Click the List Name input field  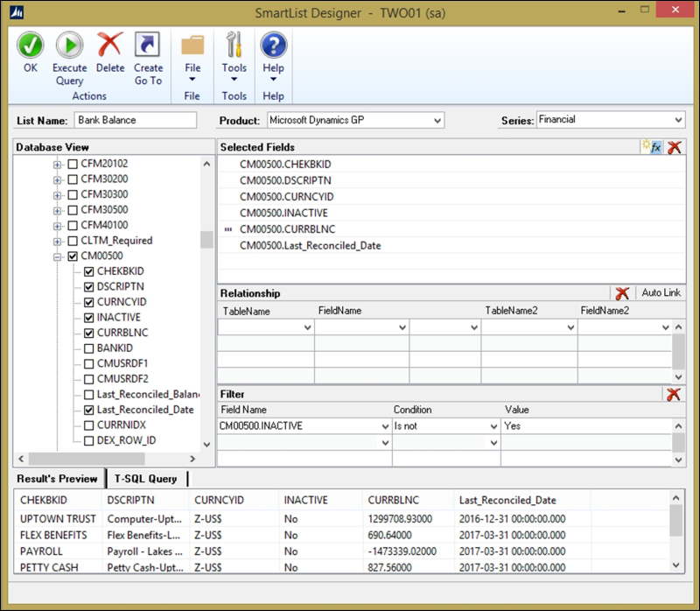[136, 120]
